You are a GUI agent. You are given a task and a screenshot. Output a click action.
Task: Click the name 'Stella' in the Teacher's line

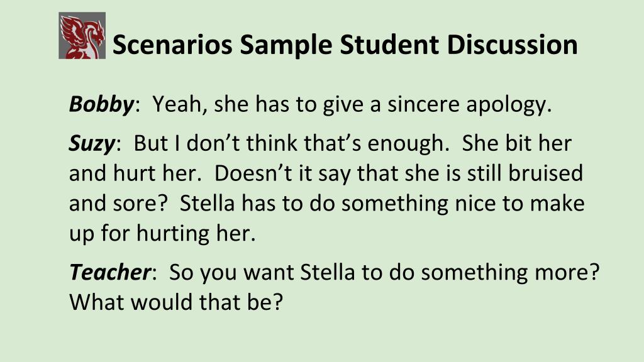coord(327,271)
